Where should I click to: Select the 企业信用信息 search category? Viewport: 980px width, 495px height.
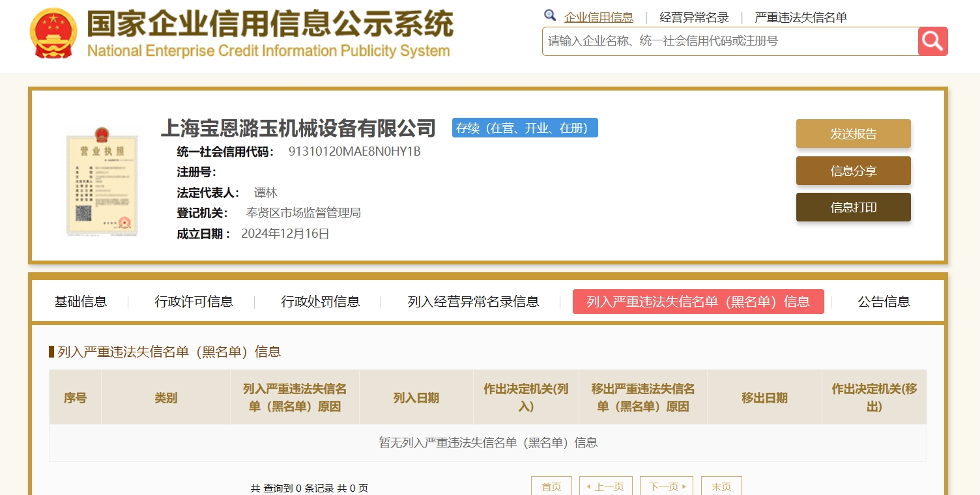pos(599,18)
